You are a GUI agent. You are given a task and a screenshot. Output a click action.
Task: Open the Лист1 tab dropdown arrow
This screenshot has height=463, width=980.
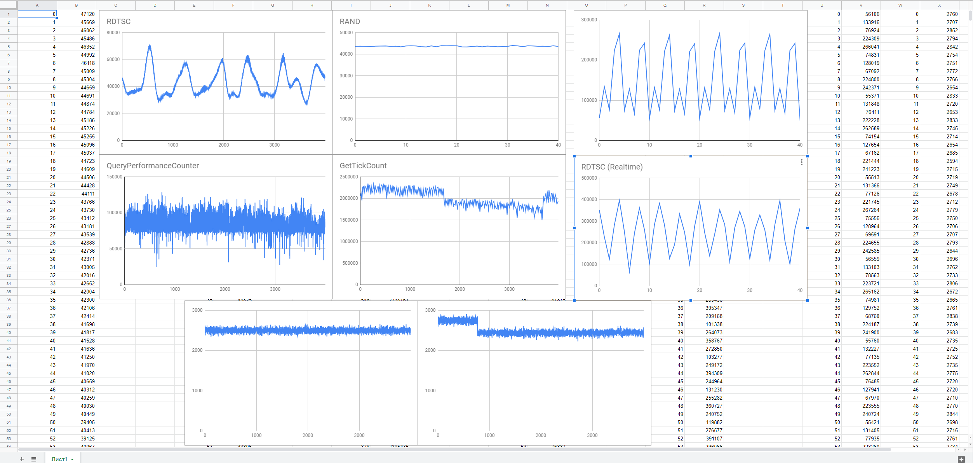tap(72, 460)
